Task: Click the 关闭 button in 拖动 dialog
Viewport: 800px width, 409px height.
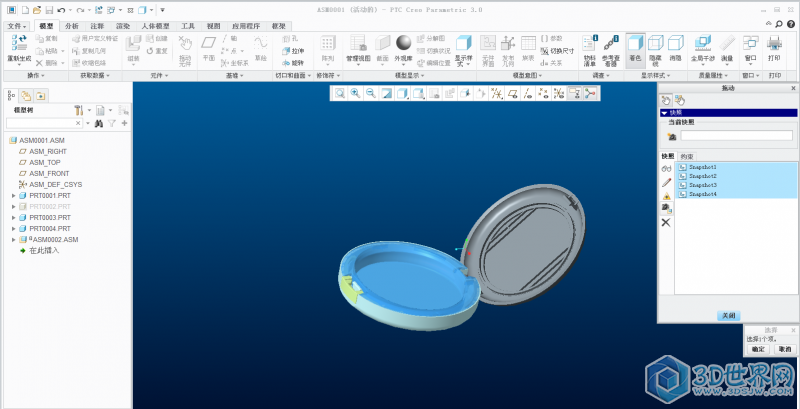Action: click(728, 316)
